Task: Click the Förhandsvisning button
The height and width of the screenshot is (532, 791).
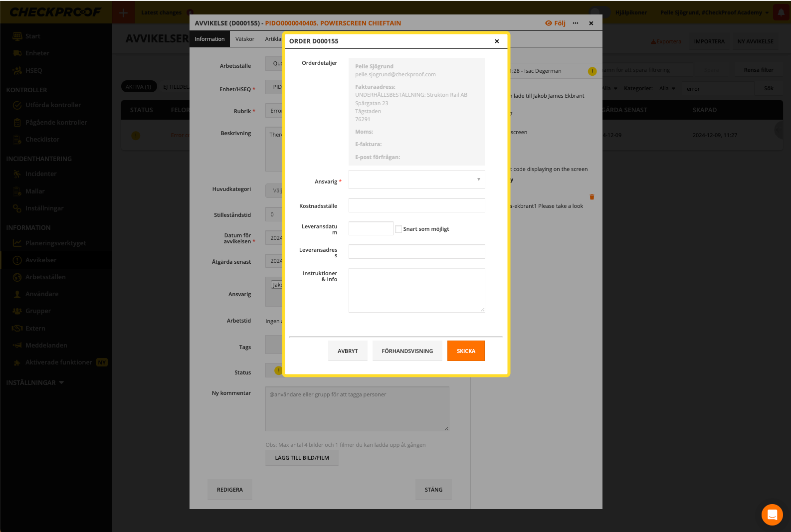Action: coord(407,351)
